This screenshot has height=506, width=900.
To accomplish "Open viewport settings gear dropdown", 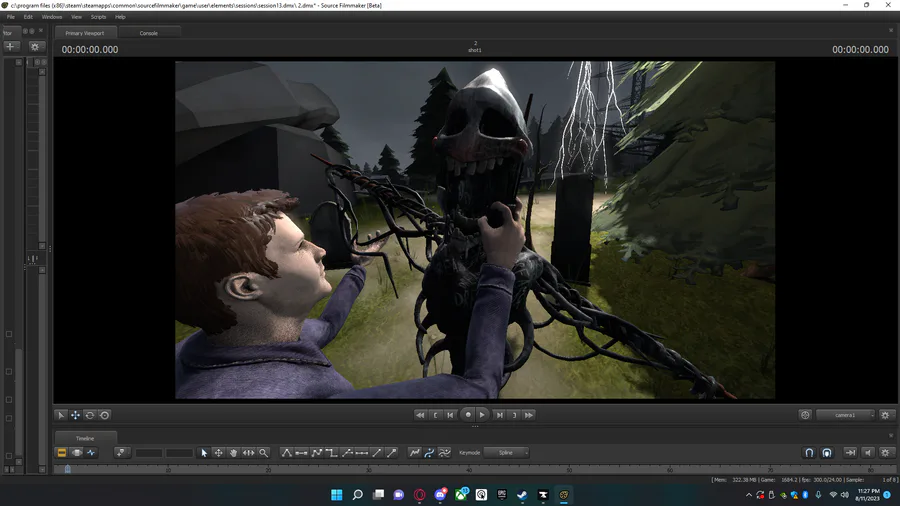I will pos(886,415).
